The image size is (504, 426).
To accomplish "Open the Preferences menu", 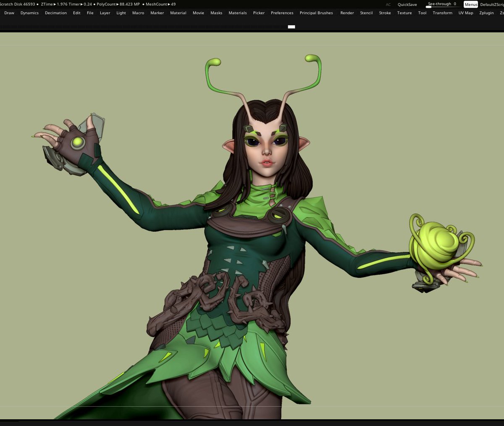I will pos(282,13).
